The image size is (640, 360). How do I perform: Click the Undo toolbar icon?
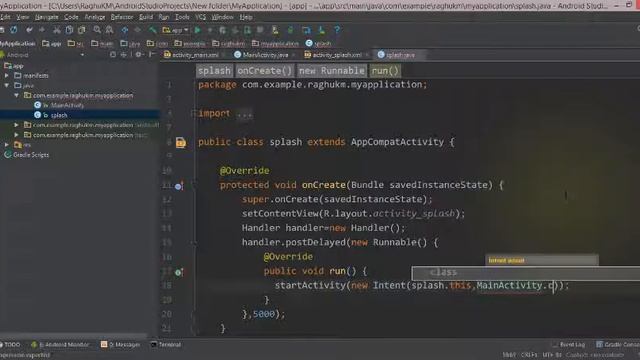(x=29, y=30)
